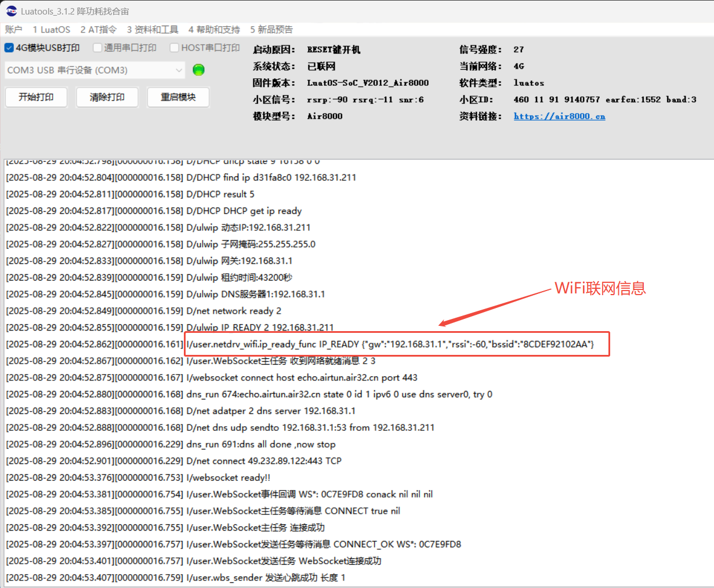This screenshot has width=714, height=588.
Task: Click the current network value 4G
Action: coord(519,66)
